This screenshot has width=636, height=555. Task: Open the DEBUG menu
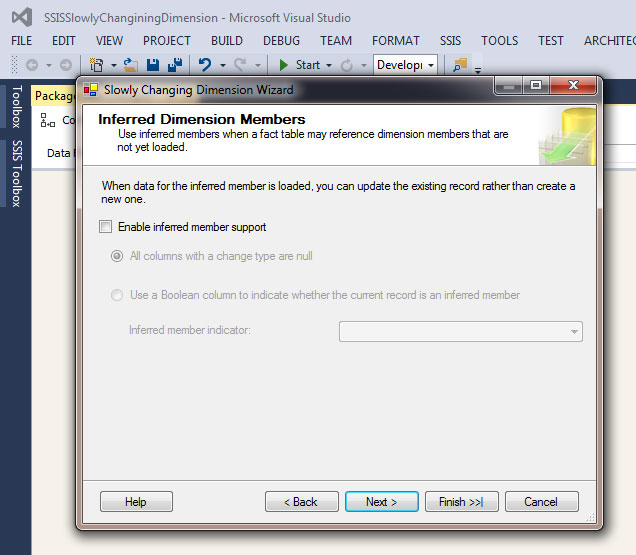point(281,41)
